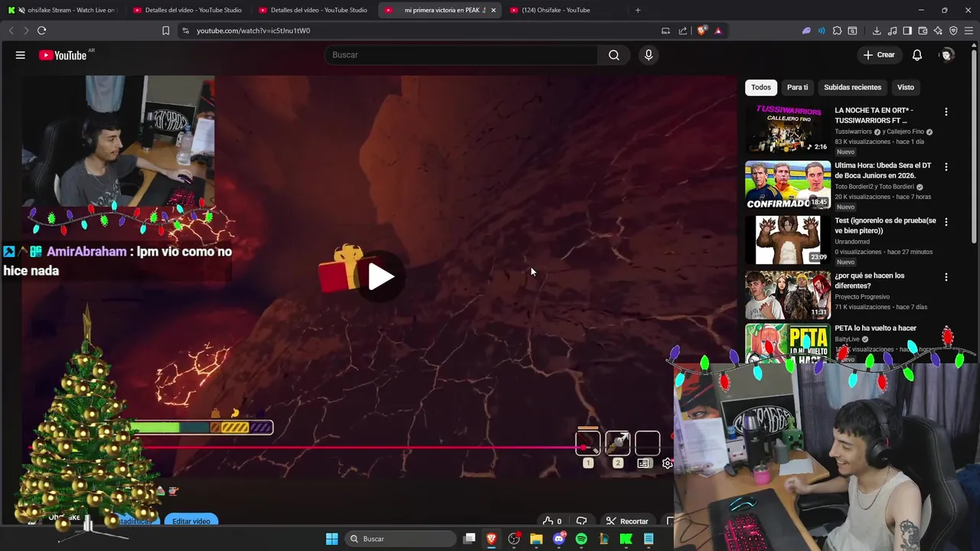Seek on the red video progress bar
The height and width of the screenshot is (551, 980).
(x=306, y=448)
